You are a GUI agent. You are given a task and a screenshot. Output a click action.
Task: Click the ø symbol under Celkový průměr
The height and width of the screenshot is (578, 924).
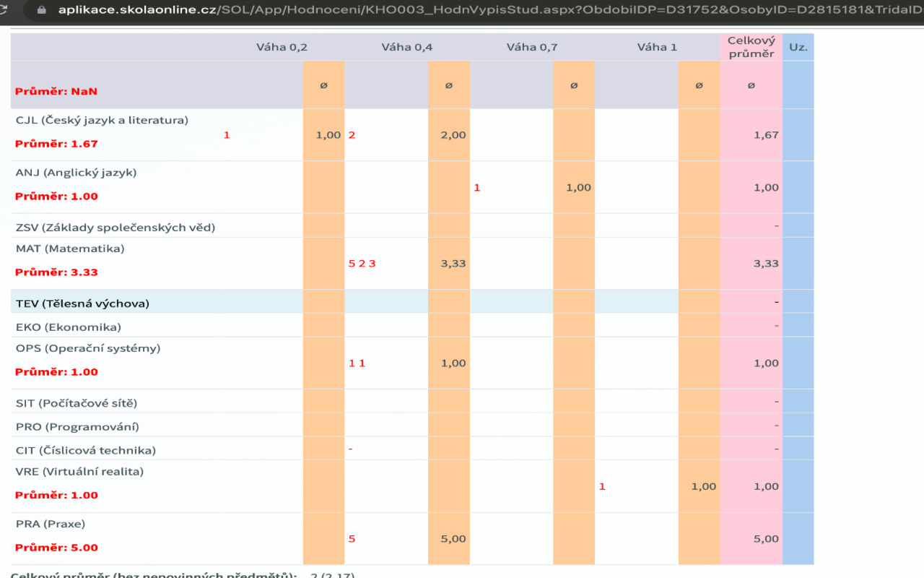(x=751, y=85)
